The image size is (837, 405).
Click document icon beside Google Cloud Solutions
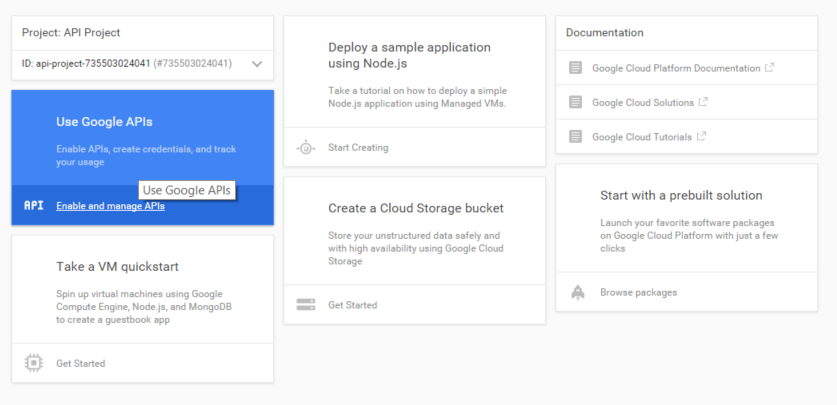click(x=575, y=102)
